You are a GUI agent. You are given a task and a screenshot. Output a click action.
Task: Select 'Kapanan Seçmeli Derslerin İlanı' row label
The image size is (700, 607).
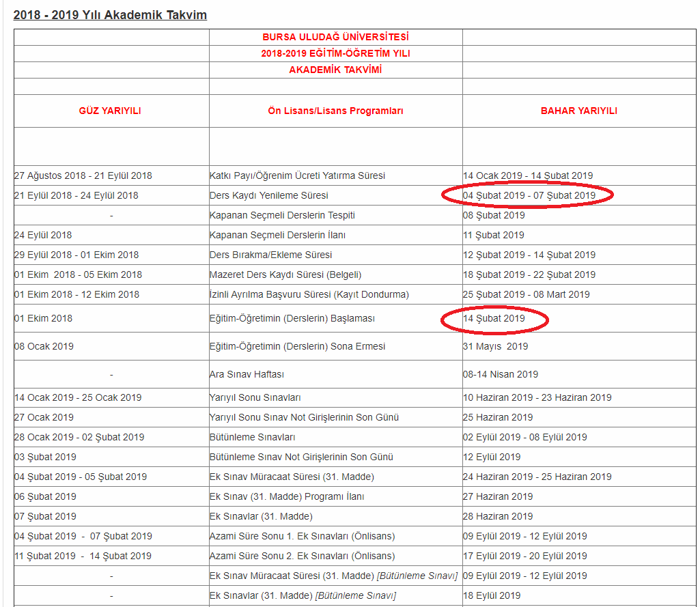[x=278, y=235]
